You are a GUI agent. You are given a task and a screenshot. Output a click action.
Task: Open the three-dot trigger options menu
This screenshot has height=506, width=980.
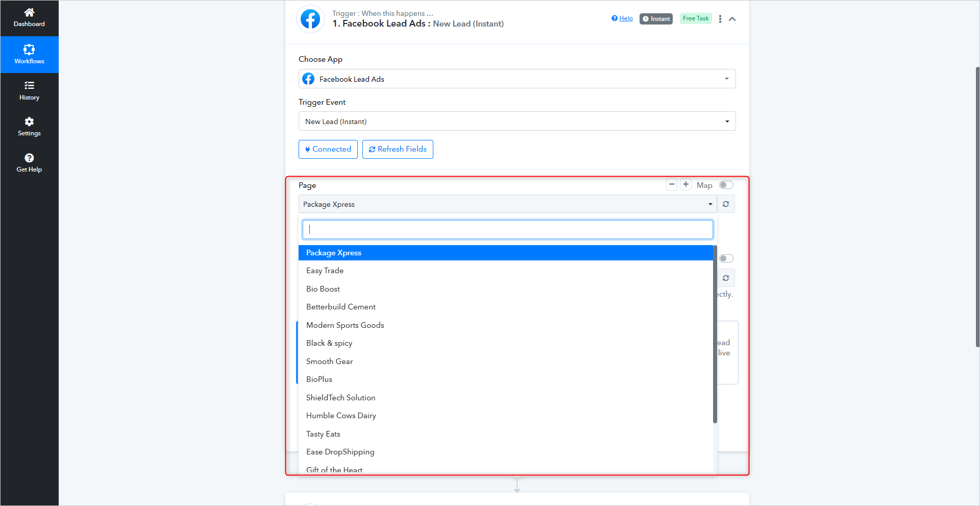click(720, 19)
